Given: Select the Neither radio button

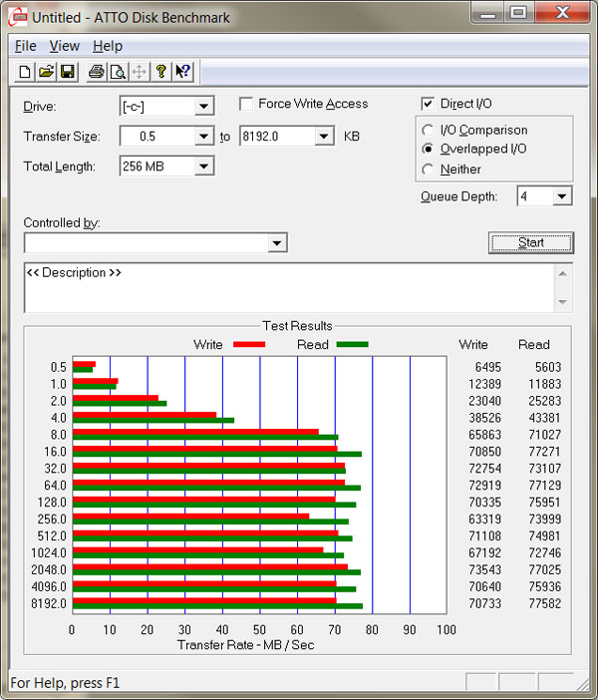Looking at the screenshot, I should tap(428, 170).
